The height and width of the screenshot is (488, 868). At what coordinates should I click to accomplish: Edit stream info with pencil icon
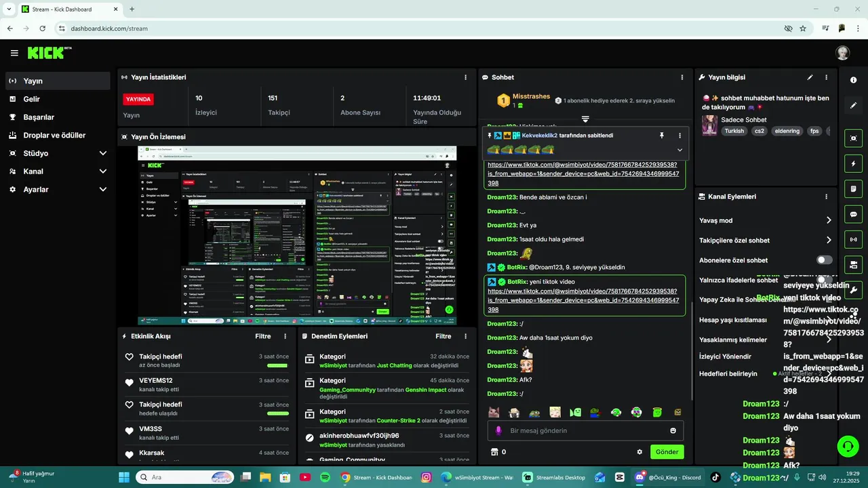pyautogui.click(x=810, y=77)
